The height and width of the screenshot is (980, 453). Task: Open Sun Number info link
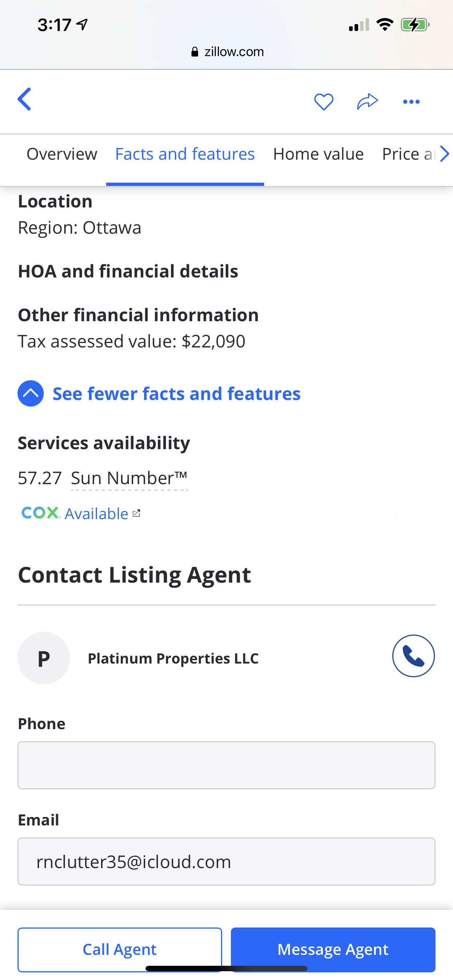[x=129, y=478]
